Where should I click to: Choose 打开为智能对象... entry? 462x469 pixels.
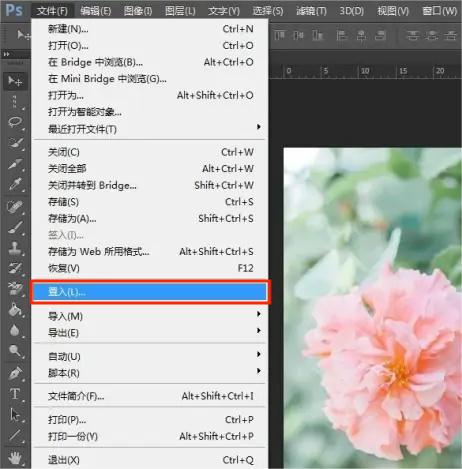[150, 112]
